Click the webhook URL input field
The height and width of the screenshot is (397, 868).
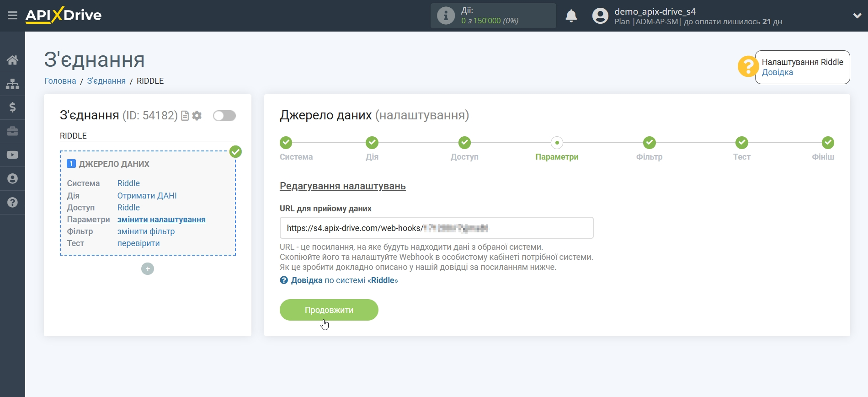(437, 228)
